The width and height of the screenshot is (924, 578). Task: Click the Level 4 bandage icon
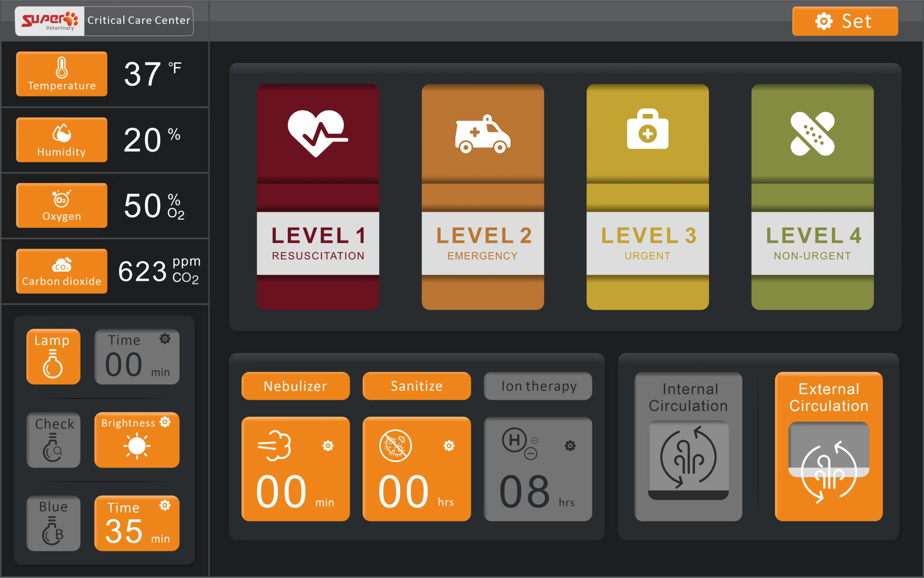[812, 134]
